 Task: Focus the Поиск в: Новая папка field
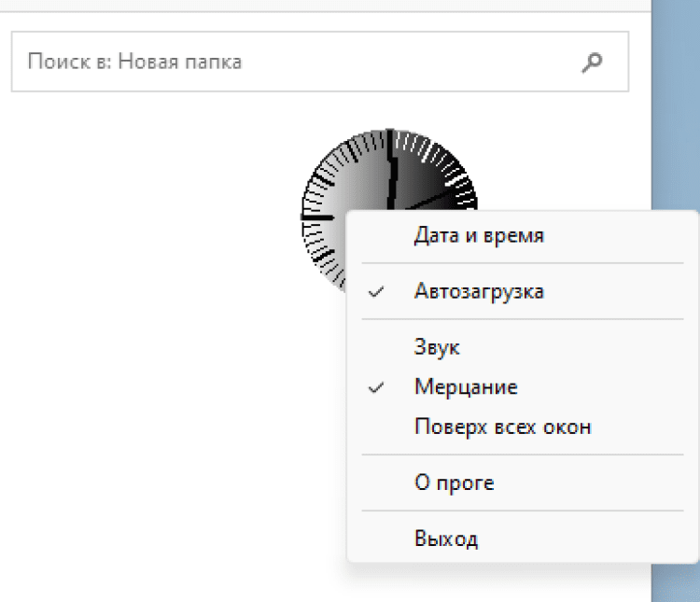[280, 63]
